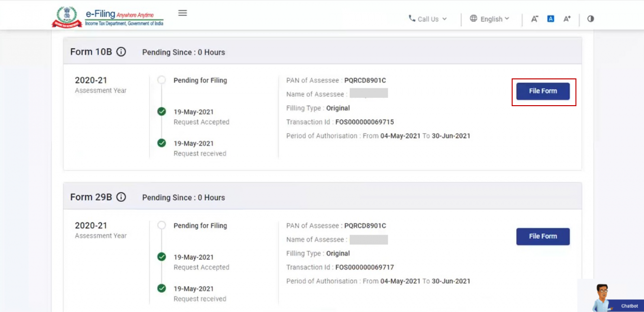Reset to default font size icon
The image size is (644, 312).
point(550,19)
